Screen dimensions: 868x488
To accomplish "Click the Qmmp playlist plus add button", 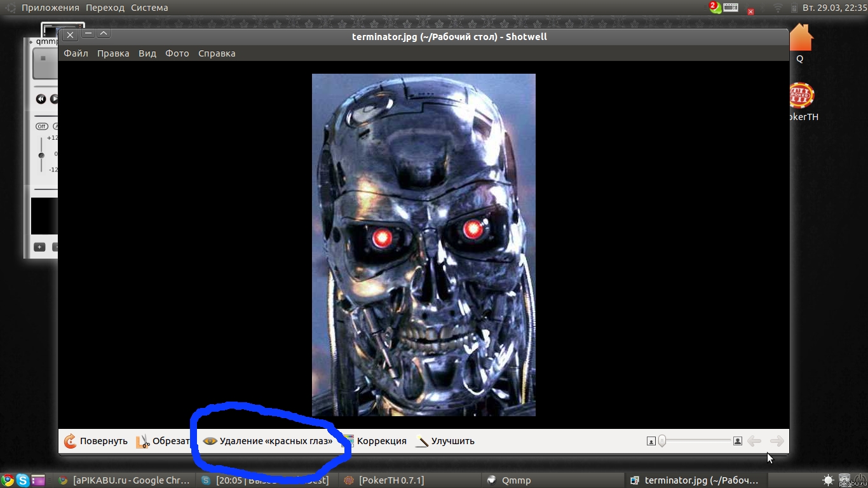I will click(x=39, y=247).
